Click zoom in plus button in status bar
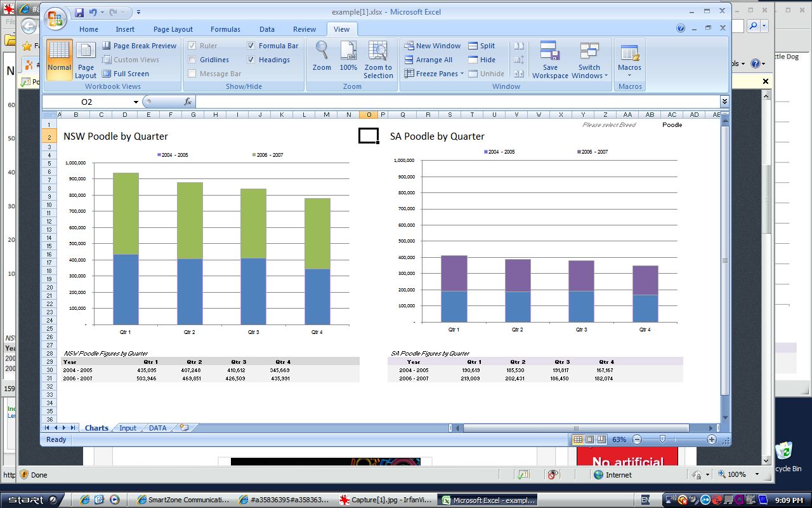812x508 pixels. (x=712, y=439)
